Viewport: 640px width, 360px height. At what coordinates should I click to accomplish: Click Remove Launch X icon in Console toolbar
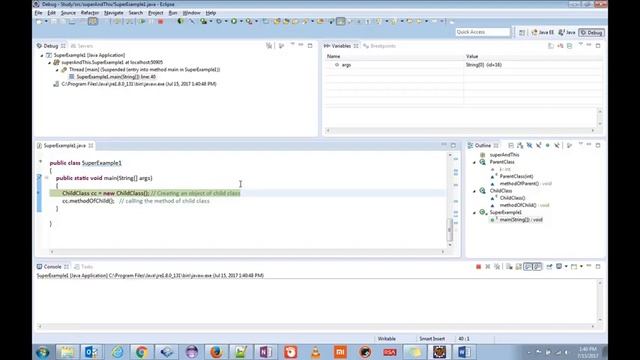point(488,267)
